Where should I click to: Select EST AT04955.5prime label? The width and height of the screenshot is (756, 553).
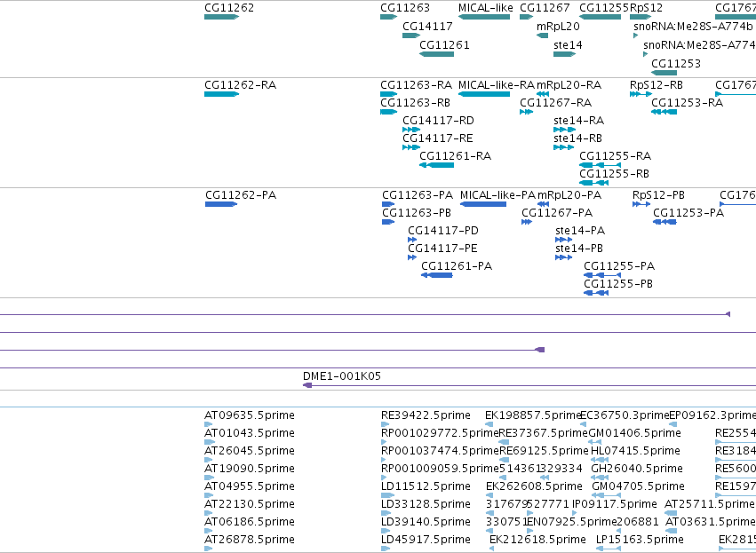(250, 486)
